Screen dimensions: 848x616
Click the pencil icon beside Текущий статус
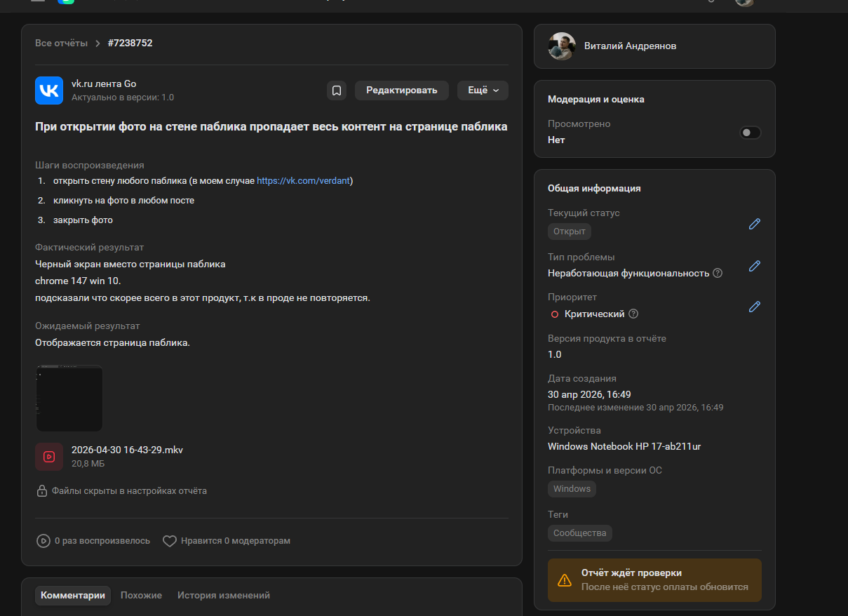tap(755, 224)
